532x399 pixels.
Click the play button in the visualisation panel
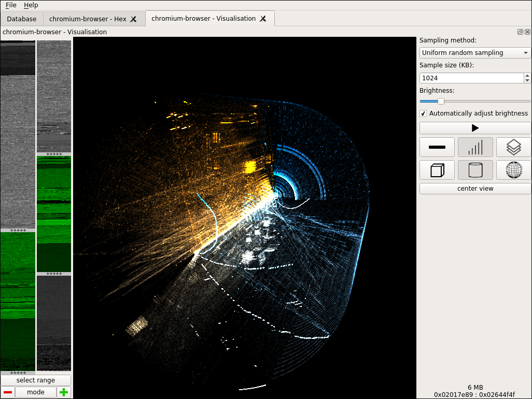click(x=475, y=128)
